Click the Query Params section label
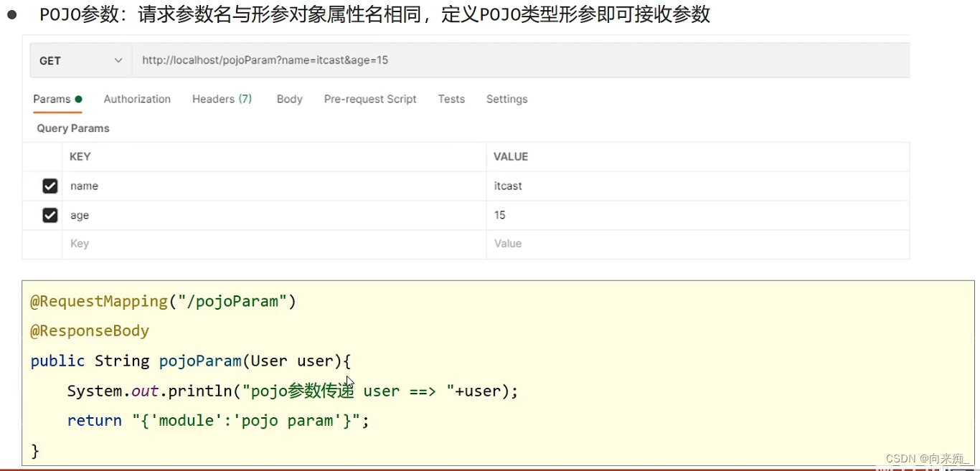The width and height of the screenshot is (980, 471). (x=72, y=128)
